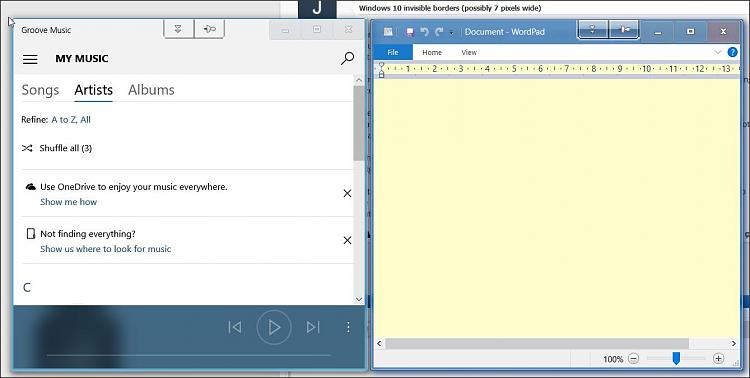Open the Customize Quick Access Toolbar dropdown
The width and height of the screenshot is (750, 378).
(x=451, y=33)
